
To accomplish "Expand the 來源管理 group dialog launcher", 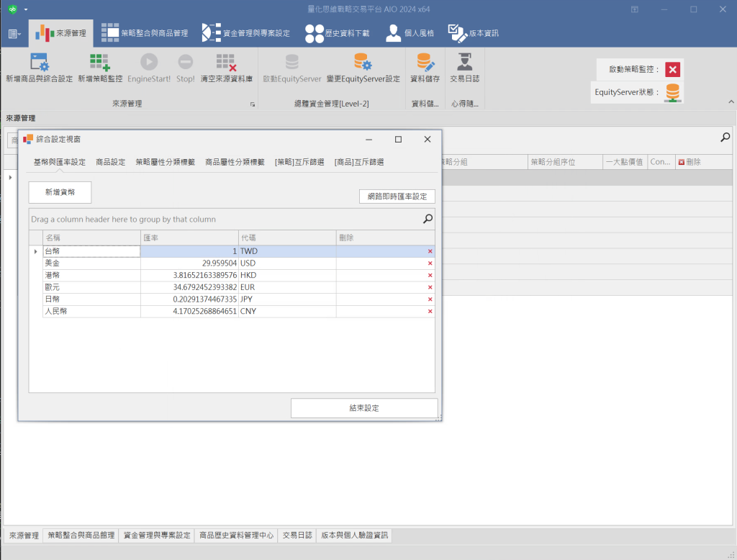I will [x=252, y=104].
